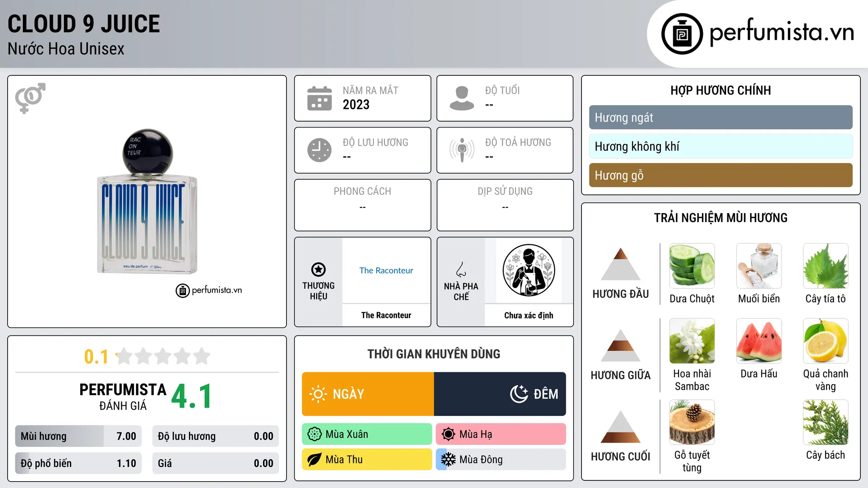Click the 0.1 user rating value
Screen dimensions: 868x488
[x=96, y=357]
